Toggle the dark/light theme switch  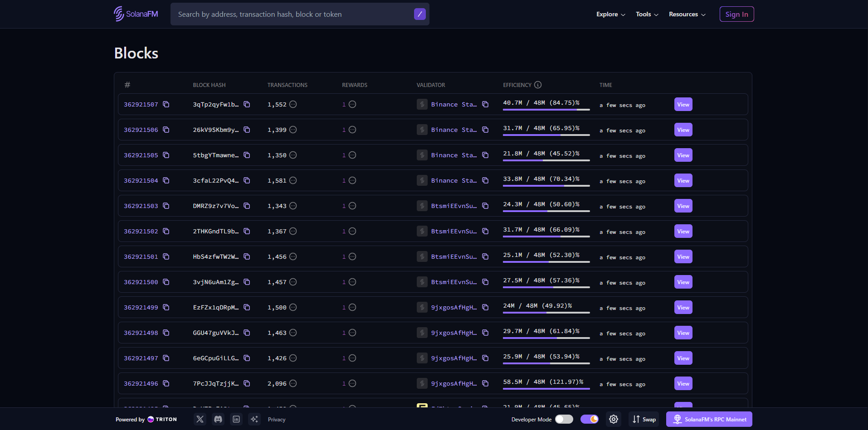tap(590, 419)
